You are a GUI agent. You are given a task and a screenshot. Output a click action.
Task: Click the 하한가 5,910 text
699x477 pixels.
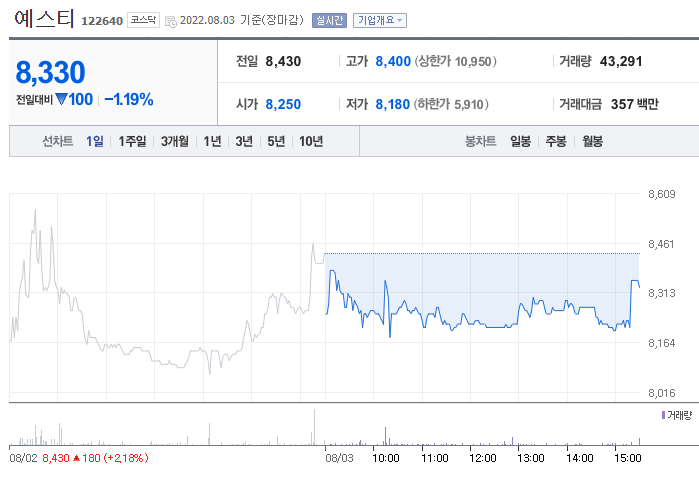pyautogui.click(x=451, y=104)
